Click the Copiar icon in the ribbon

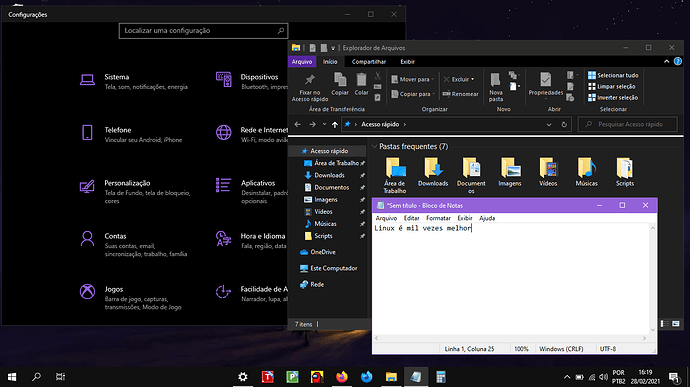(x=340, y=80)
